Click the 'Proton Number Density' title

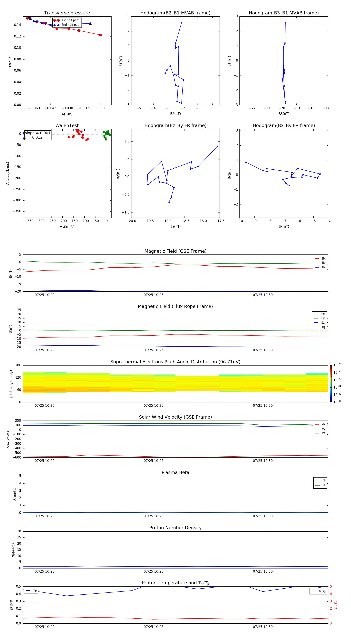pos(175,528)
